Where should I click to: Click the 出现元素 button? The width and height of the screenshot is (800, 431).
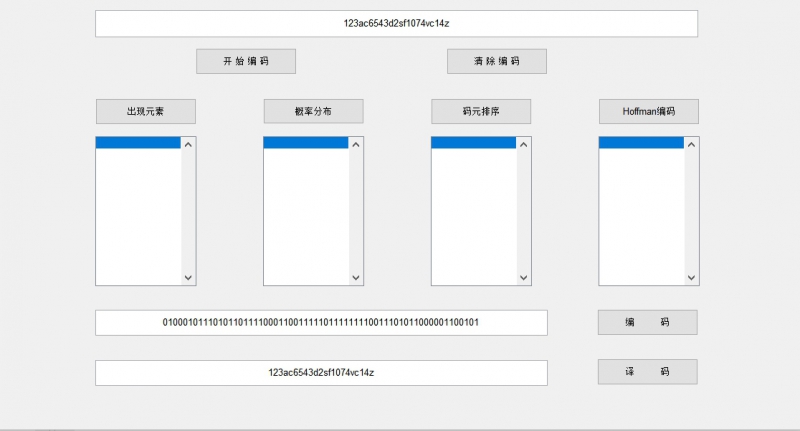tap(146, 111)
